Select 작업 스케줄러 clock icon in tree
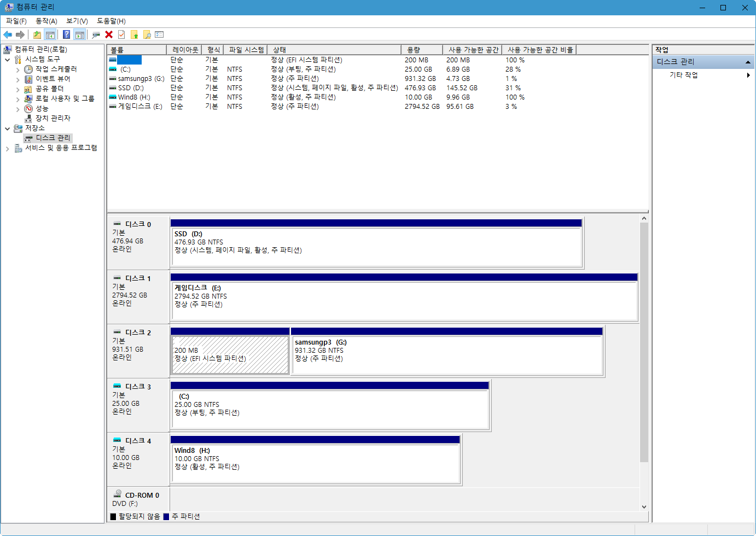The height and width of the screenshot is (536, 756). pos(28,69)
